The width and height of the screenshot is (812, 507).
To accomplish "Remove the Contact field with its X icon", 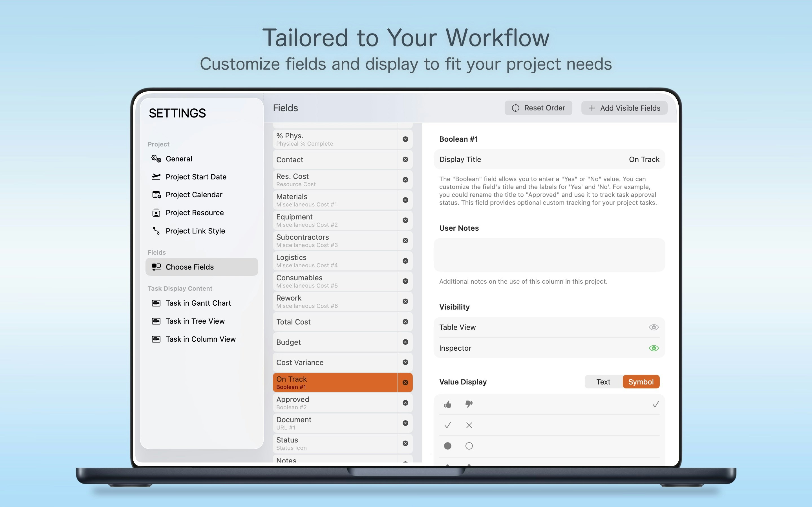I will tap(405, 160).
